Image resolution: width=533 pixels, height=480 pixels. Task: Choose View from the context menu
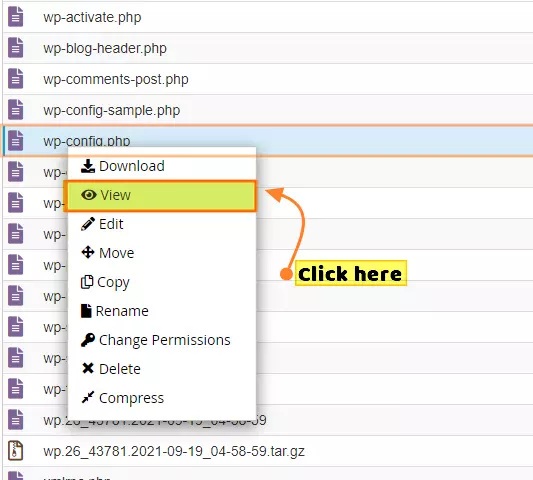pos(160,196)
